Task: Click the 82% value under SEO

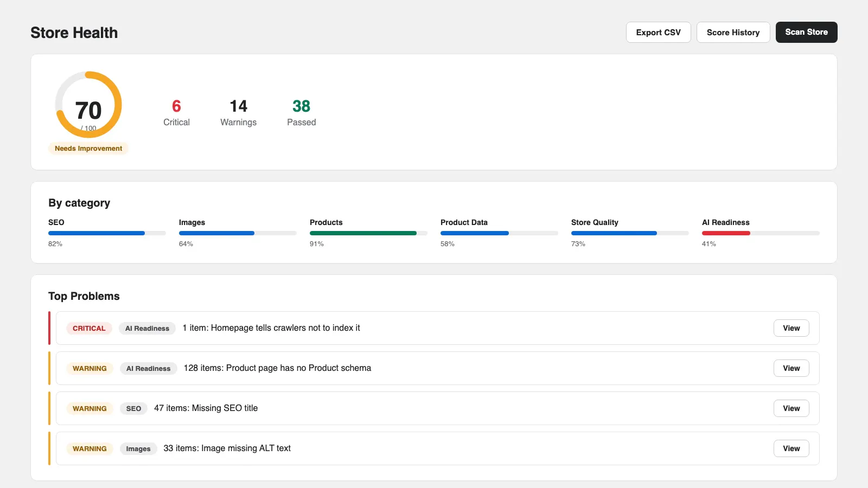Action: [x=55, y=244]
